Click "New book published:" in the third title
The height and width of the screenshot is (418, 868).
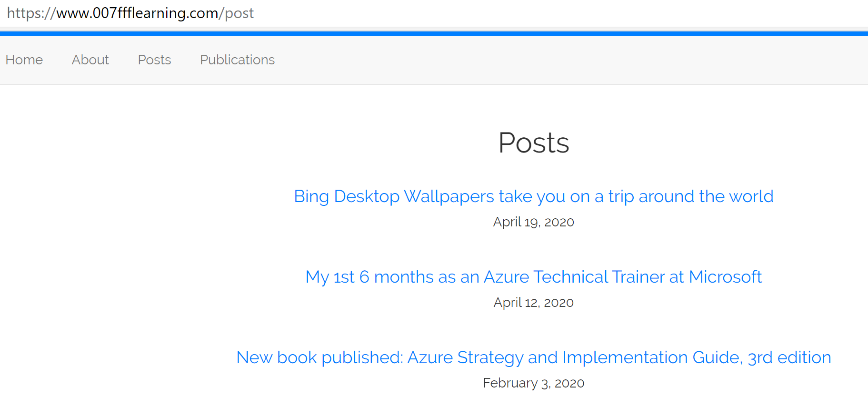319,357
